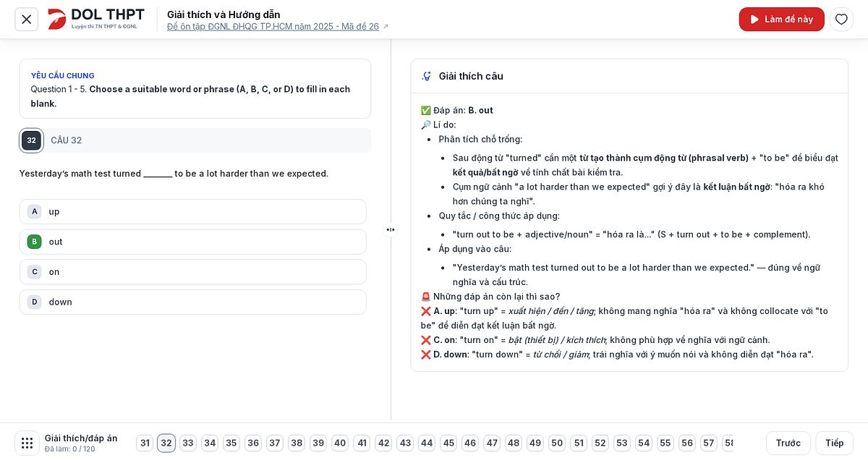The height and width of the screenshot is (463, 868).
Task: Save this test with the heart icon
Action: [x=841, y=20]
